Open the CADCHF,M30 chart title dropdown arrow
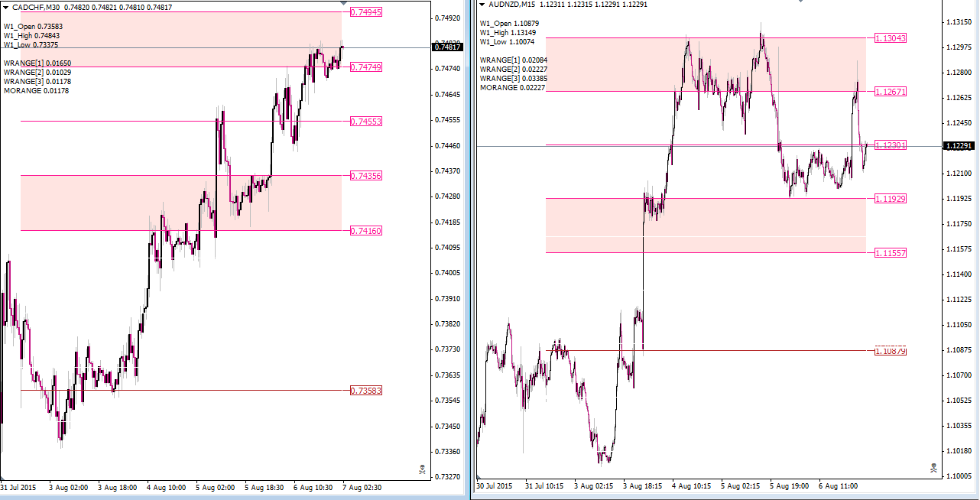This screenshot has width=980, height=500. pos(5,6)
